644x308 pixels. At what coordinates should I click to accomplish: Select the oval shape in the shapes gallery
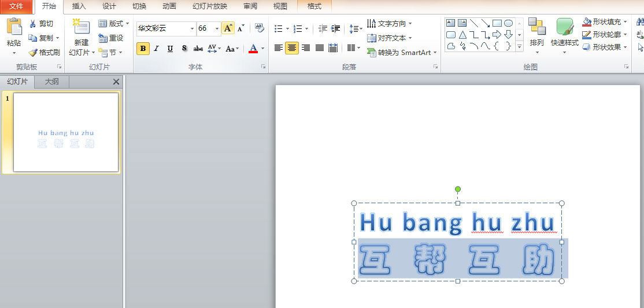pos(508,23)
